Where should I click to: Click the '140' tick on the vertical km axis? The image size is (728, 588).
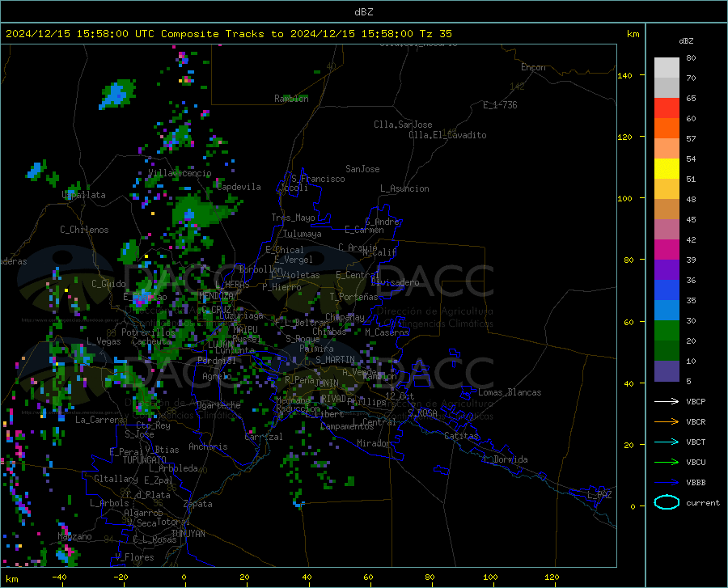pyautogui.click(x=624, y=76)
